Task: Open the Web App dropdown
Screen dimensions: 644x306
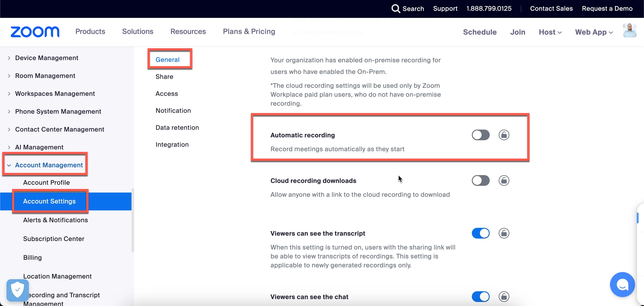Action: pos(594,32)
